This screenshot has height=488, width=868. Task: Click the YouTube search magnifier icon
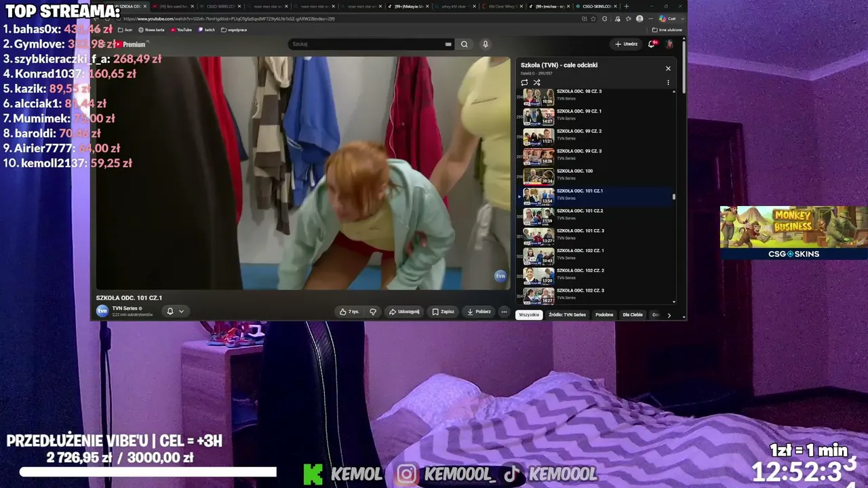coord(465,44)
